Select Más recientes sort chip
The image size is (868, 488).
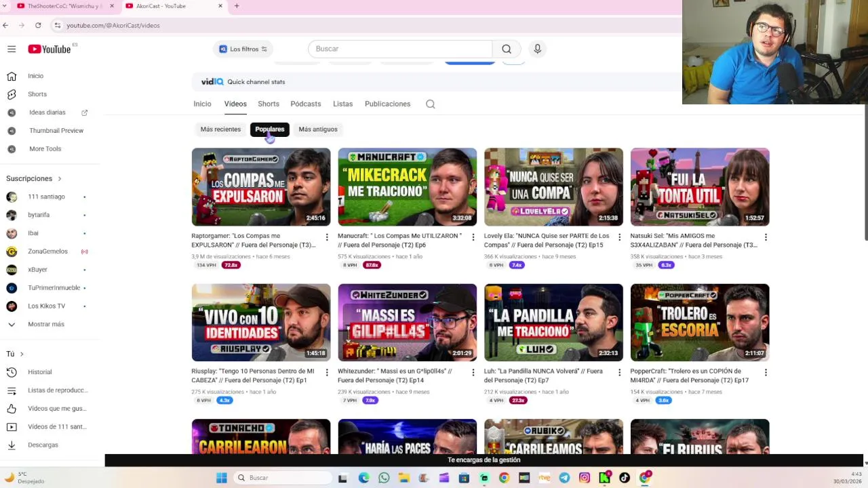coord(220,129)
